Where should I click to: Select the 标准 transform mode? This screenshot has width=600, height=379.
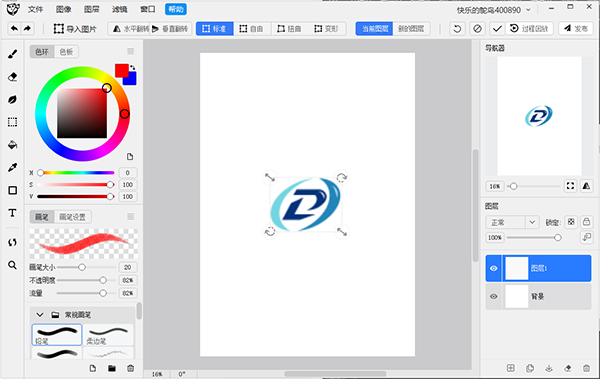point(215,29)
